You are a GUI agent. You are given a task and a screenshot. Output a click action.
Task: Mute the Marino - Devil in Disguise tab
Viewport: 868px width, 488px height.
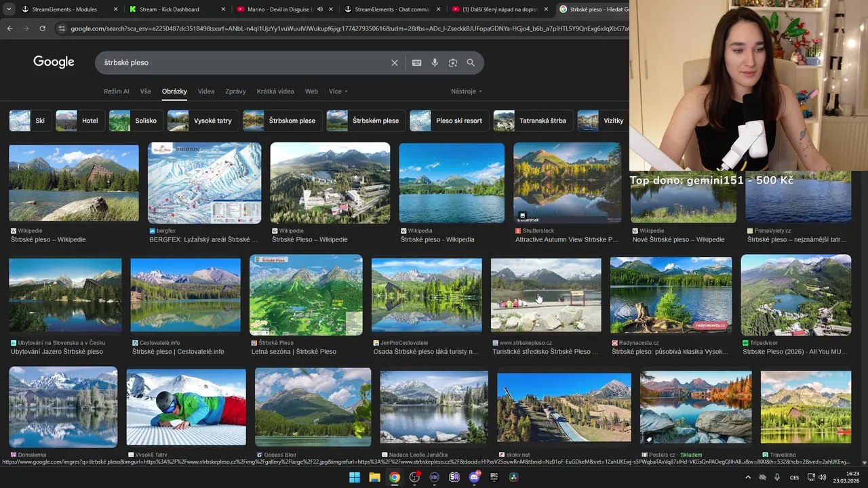(x=320, y=9)
